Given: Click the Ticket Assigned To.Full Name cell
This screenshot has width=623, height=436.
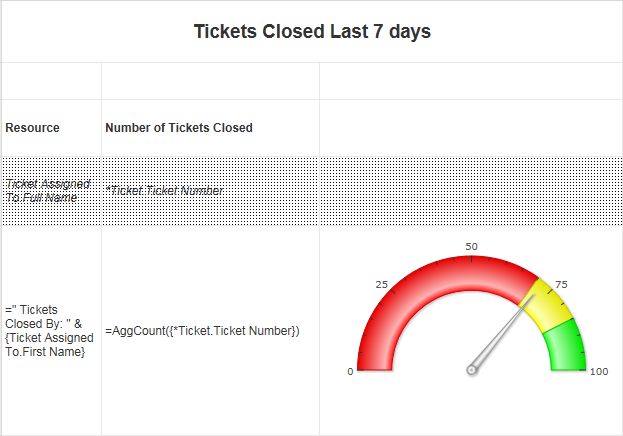Looking at the screenshot, I should (x=52, y=191).
